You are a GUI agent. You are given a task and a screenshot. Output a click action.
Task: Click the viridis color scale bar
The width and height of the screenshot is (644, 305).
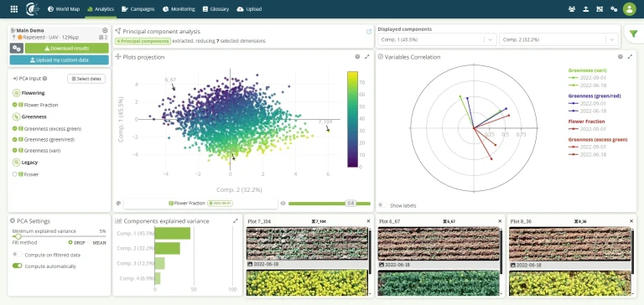click(x=352, y=119)
